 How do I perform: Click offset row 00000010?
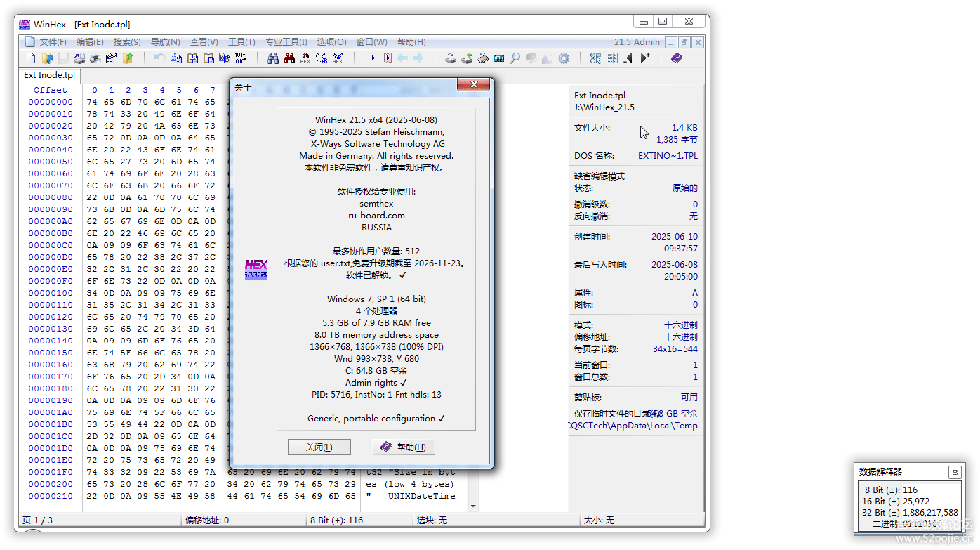[51, 114]
